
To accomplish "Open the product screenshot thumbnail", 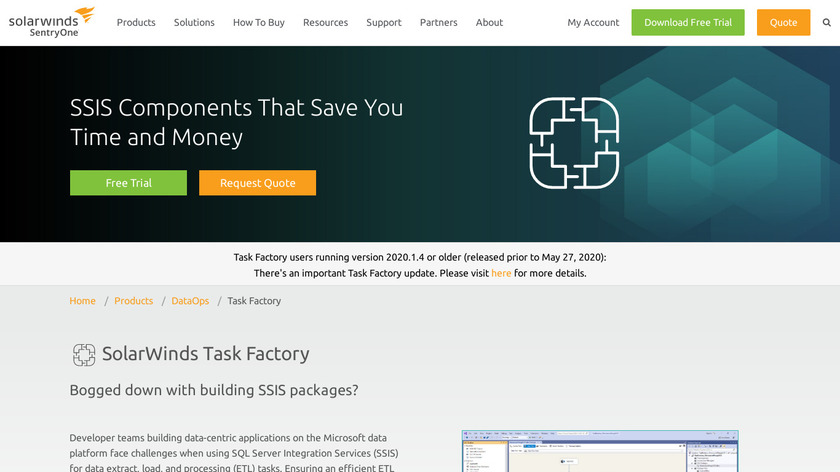I will 600,451.
